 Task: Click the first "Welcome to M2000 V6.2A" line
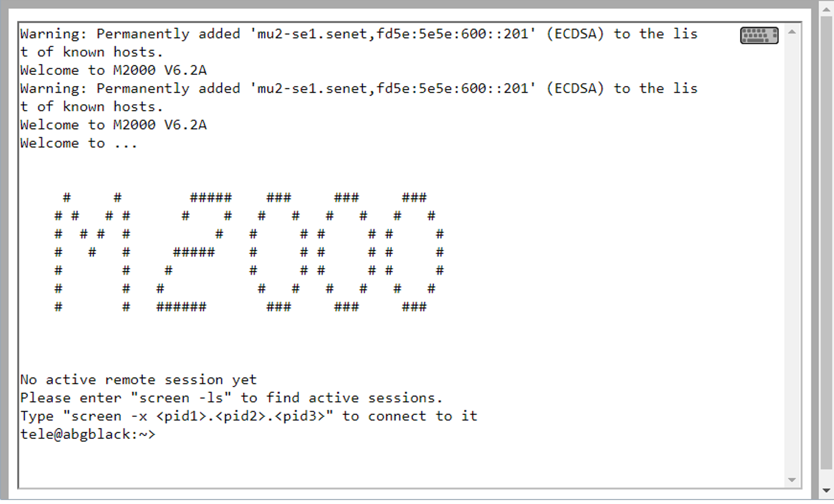[x=113, y=70]
